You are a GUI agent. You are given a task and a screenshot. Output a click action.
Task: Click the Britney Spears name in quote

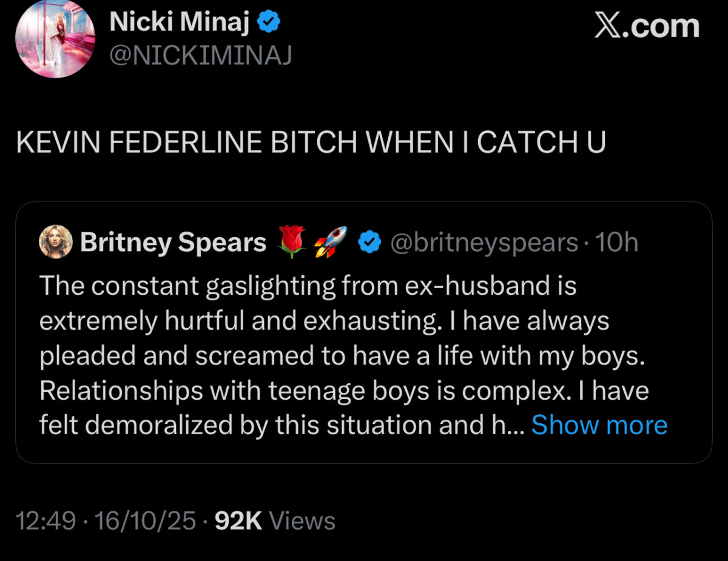click(x=173, y=243)
